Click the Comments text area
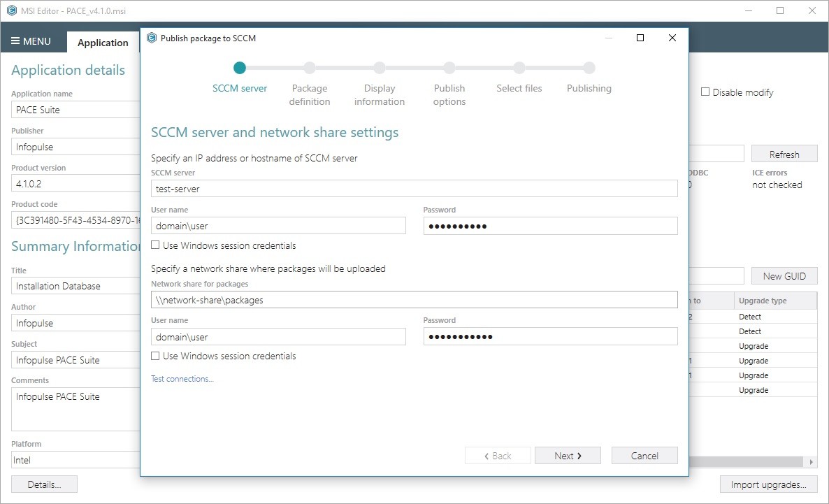The height and width of the screenshot is (504, 829). pos(75,410)
